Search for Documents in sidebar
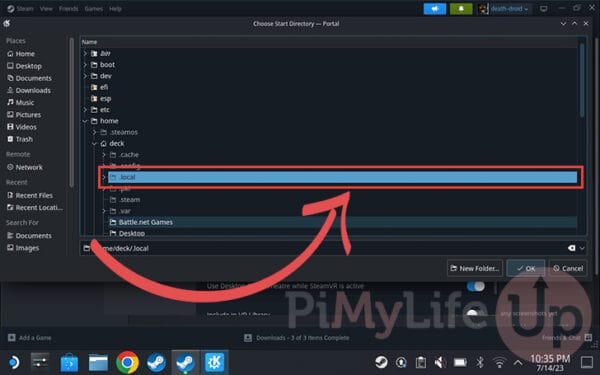Viewport: 600px width, 375px height. tap(29, 236)
